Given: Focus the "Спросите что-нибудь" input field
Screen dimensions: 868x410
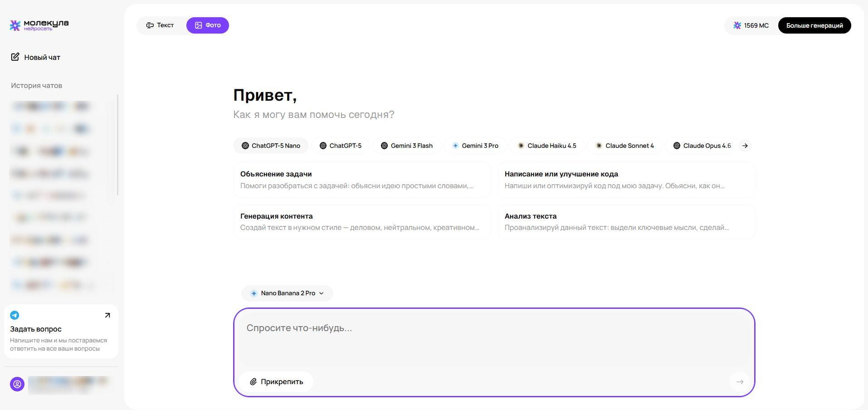Looking at the screenshot, I should tap(493, 338).
